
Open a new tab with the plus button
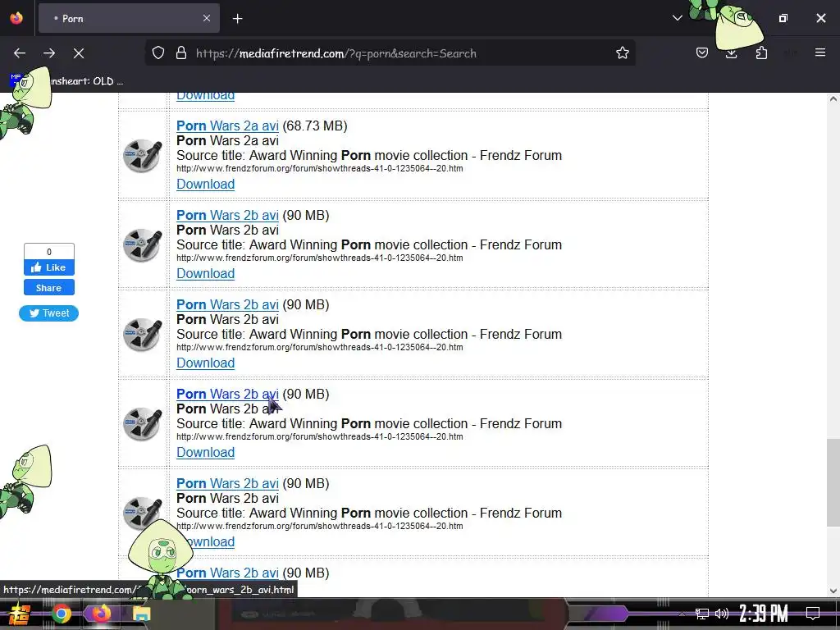point(237,19)
